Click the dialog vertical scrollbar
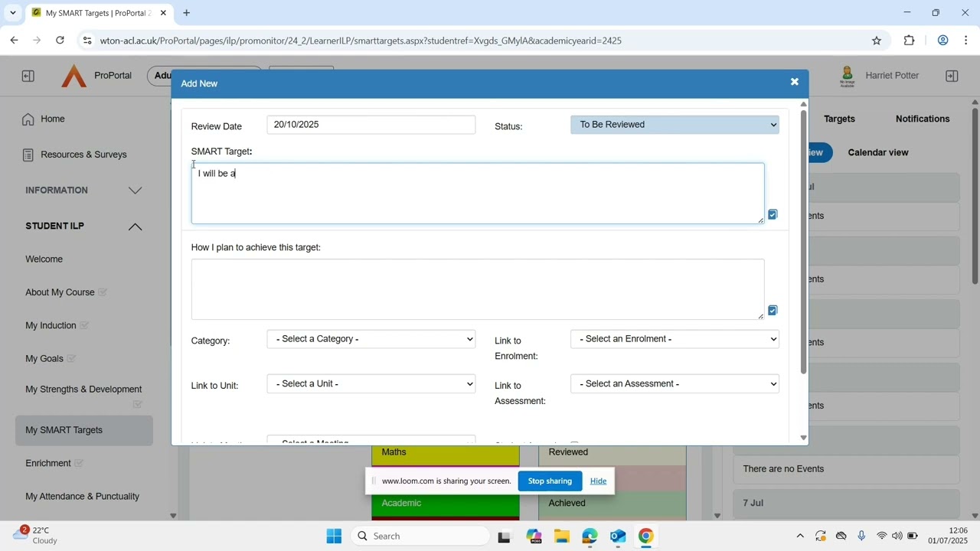This screenshot has width=980, height=551. click(803, 242)
